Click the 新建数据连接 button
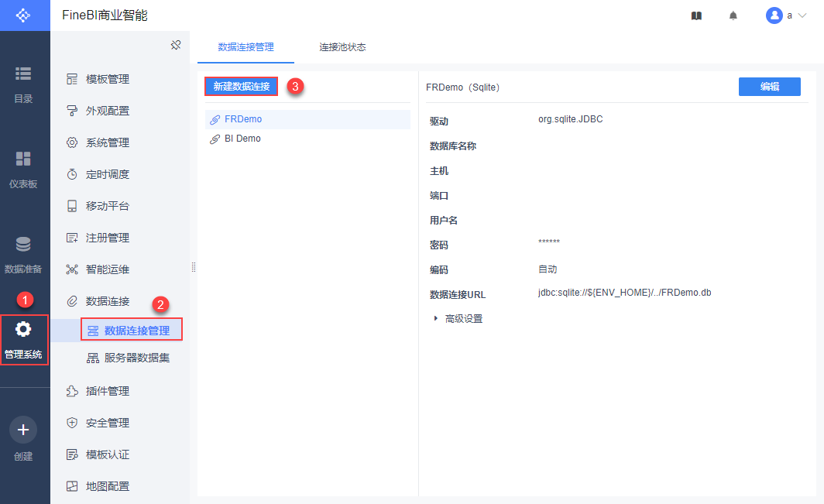This screenshot has height=504, width=824. 241,86
